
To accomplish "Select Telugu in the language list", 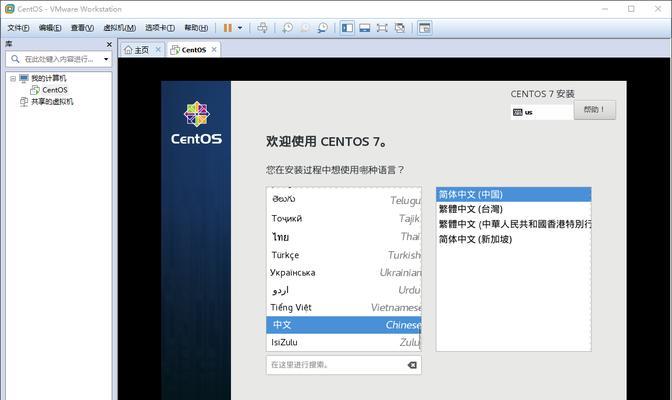I will click(344, 200).
